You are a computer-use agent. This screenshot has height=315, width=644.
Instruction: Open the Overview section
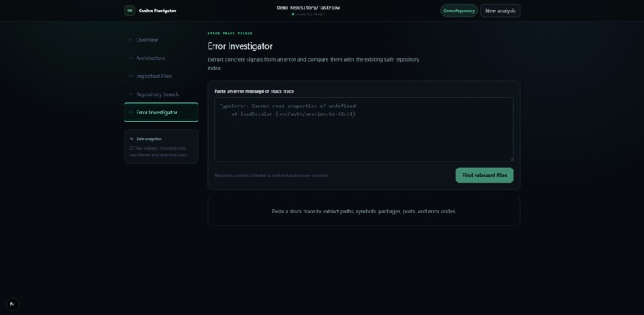(x=161, y=40)
